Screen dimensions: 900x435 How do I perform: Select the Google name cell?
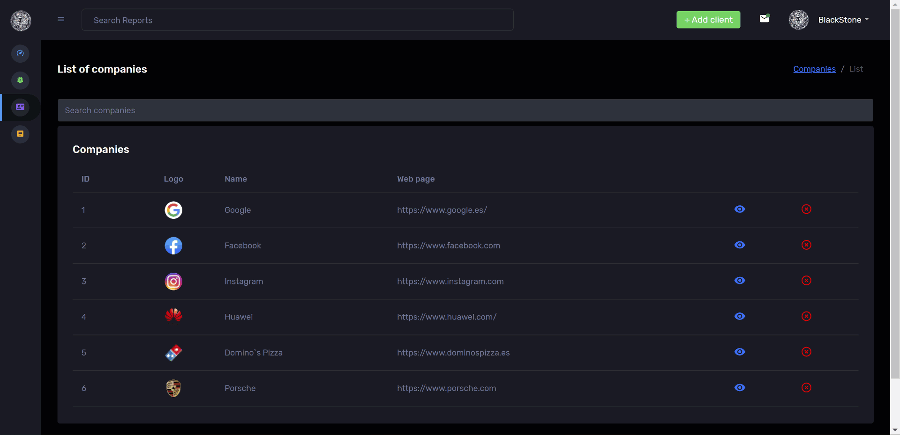point(238,210)
